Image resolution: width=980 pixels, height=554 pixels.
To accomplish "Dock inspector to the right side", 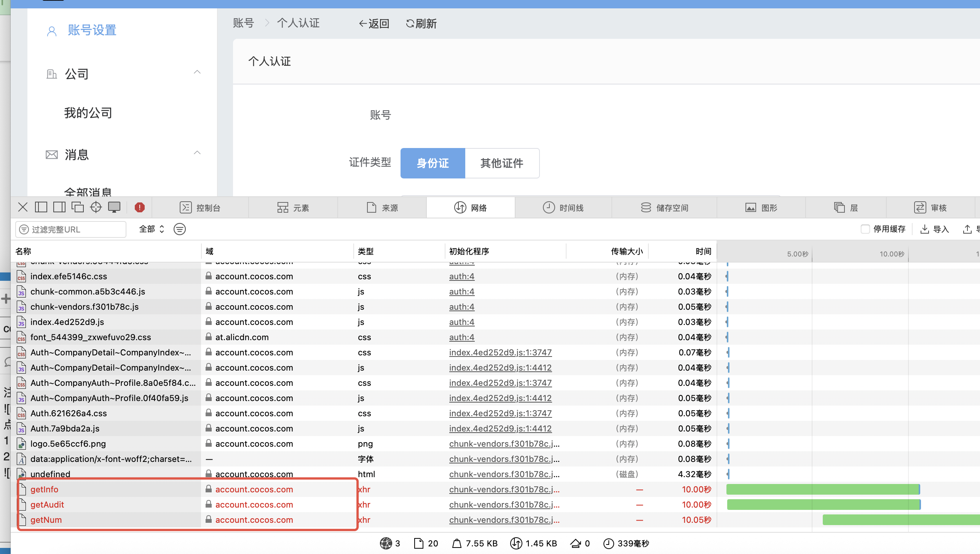I will [x=59, y=207].
